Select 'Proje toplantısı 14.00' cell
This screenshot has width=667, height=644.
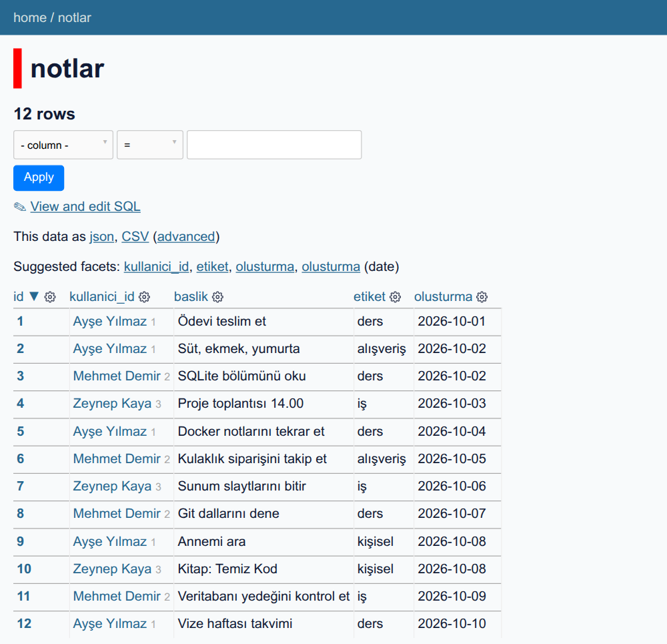click(x=263, y=404)
